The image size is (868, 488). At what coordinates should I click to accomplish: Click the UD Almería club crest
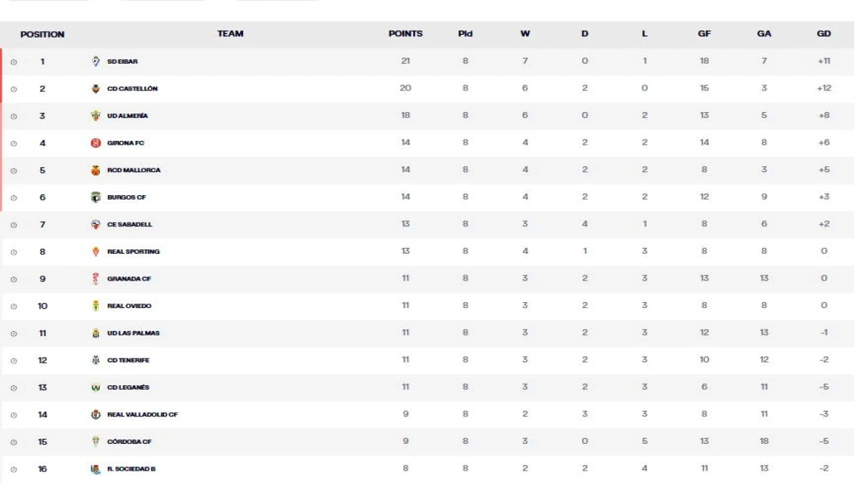95,116
